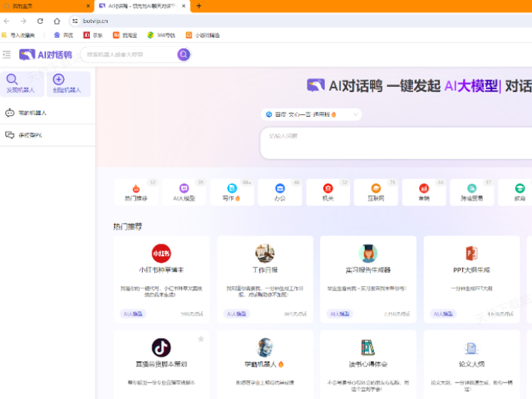
Task: Click the tag under 工作日报 card
Action: point(236,314)
